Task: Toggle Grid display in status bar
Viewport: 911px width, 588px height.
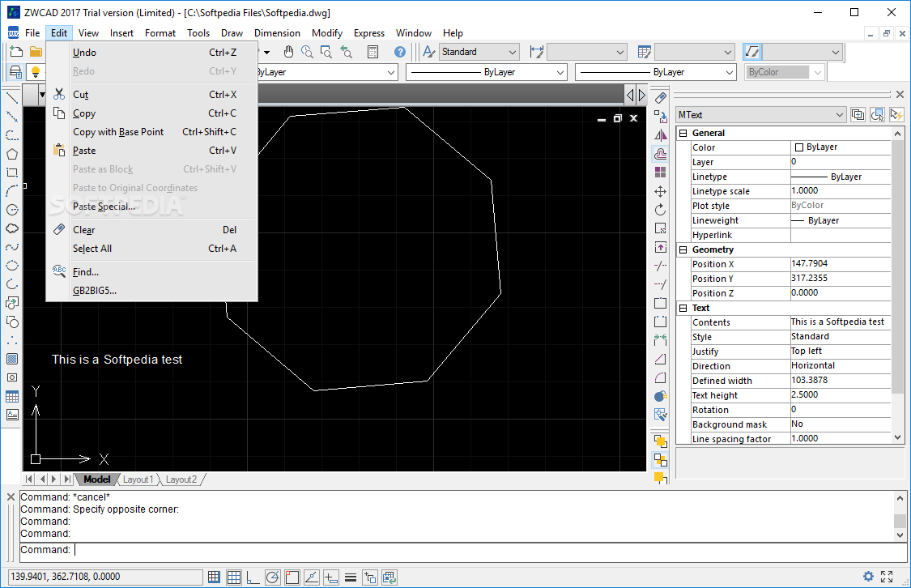Action: point(233,577)
